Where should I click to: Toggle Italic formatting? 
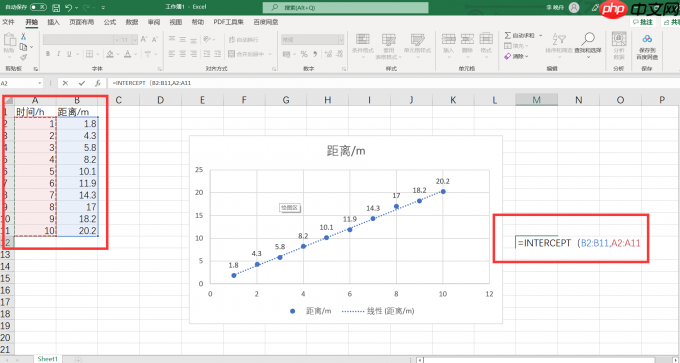(x=59, y=54)
